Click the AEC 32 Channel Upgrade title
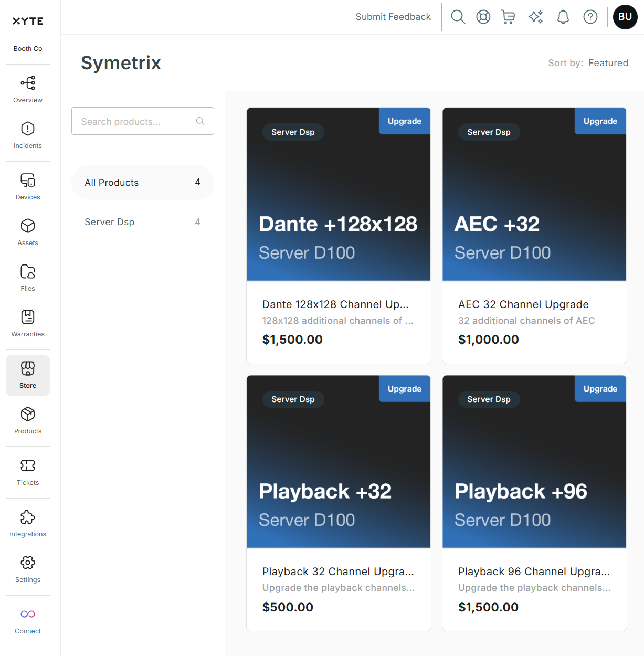The height and width of the screenshot is (656, 644). [x=523, y=304]
